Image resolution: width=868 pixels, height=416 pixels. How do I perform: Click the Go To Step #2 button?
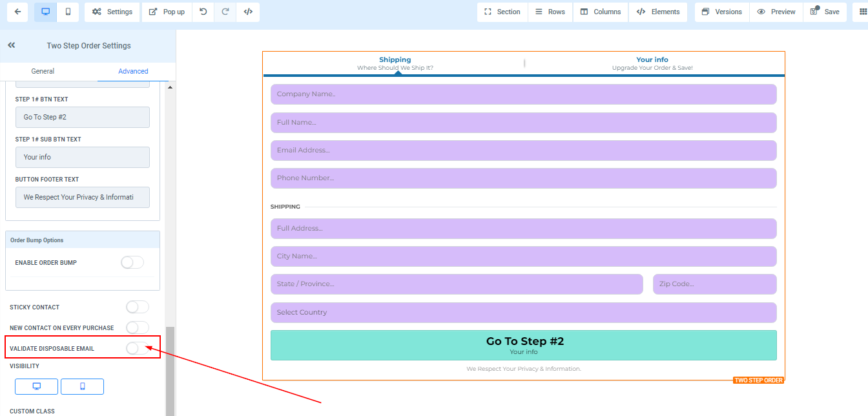point(523,345)
